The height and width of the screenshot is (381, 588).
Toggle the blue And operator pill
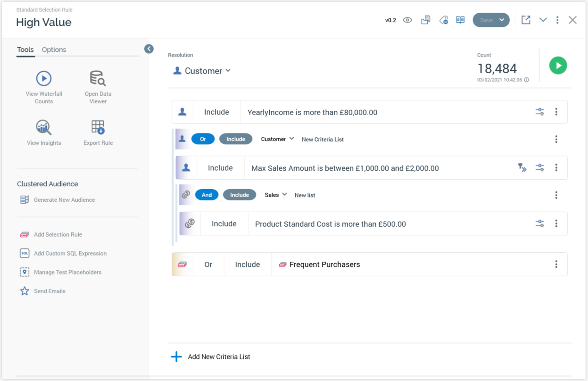point(207,195)
